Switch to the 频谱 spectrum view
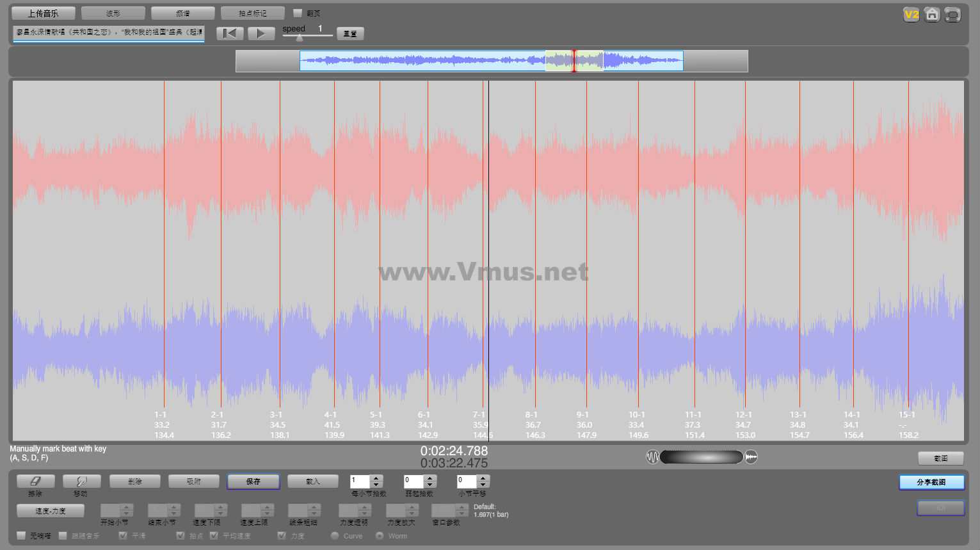980x550 pixels. (183, 13)
